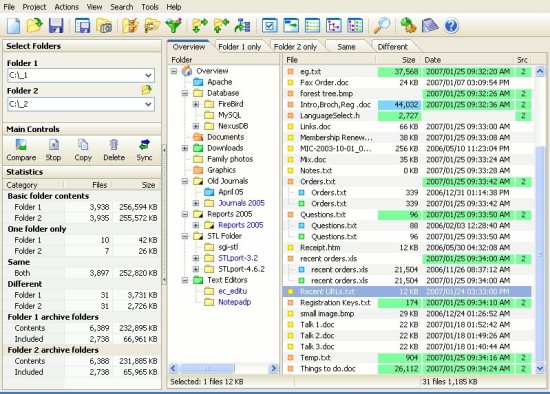
Task: Click the Overview home icon in tree
Action: click(187, 71)
